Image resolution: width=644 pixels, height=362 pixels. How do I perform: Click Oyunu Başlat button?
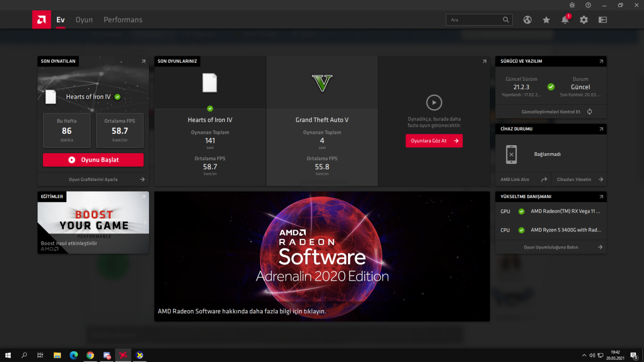click(93, 160)
